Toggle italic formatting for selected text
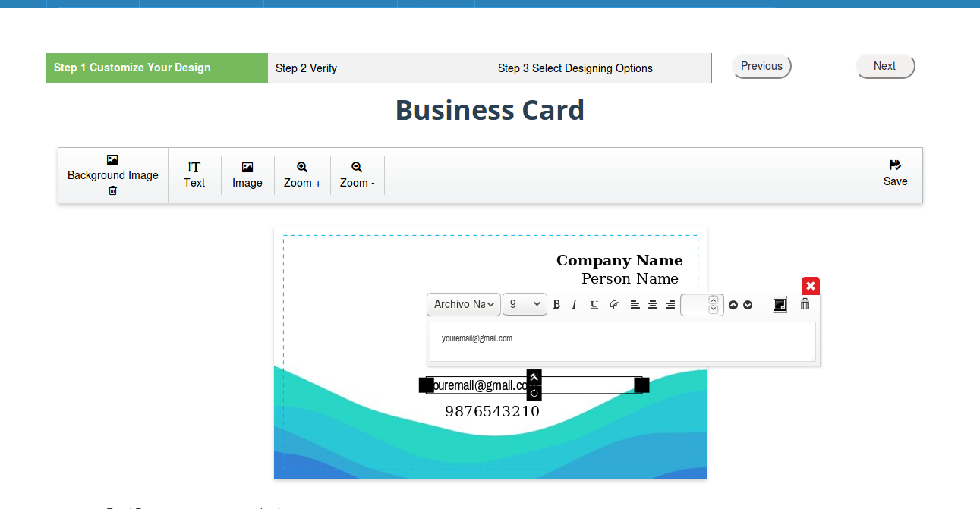 tap(575, 304)
